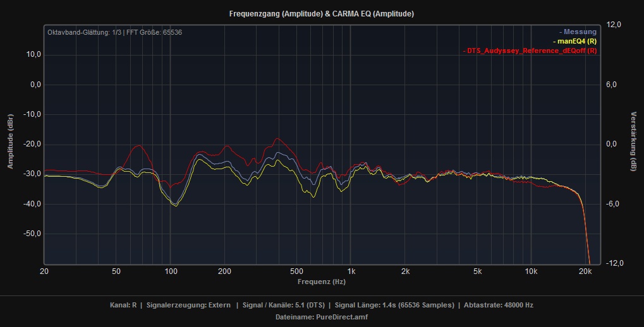Click the Dateiname: PureDirect.amf text
Screen dimensions: 644x327
coord(322,317)
